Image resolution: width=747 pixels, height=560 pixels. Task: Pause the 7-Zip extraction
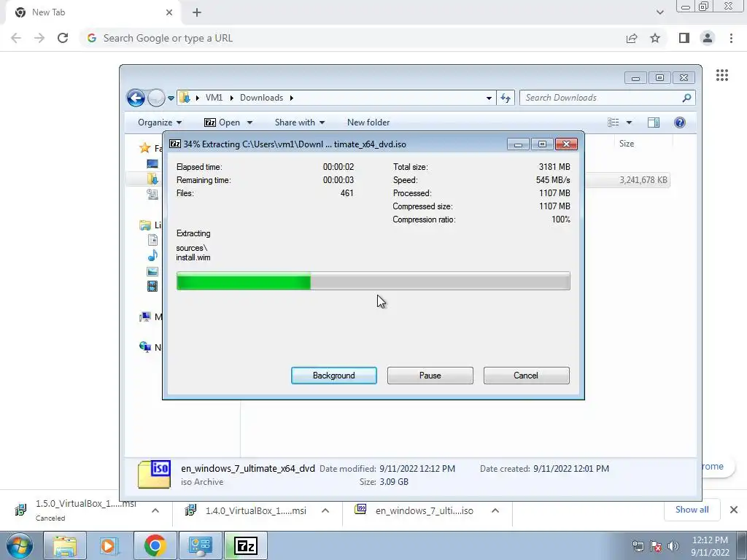click(430, 376)
